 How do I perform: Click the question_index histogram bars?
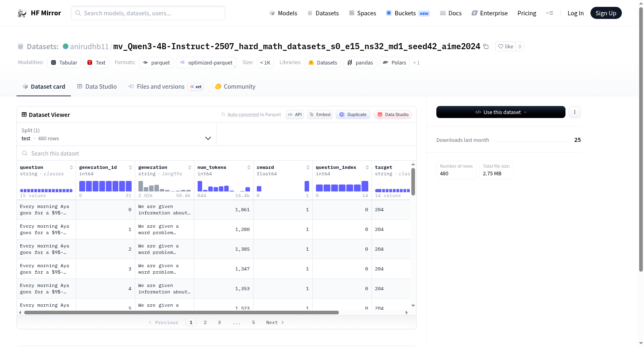(342, 186)
